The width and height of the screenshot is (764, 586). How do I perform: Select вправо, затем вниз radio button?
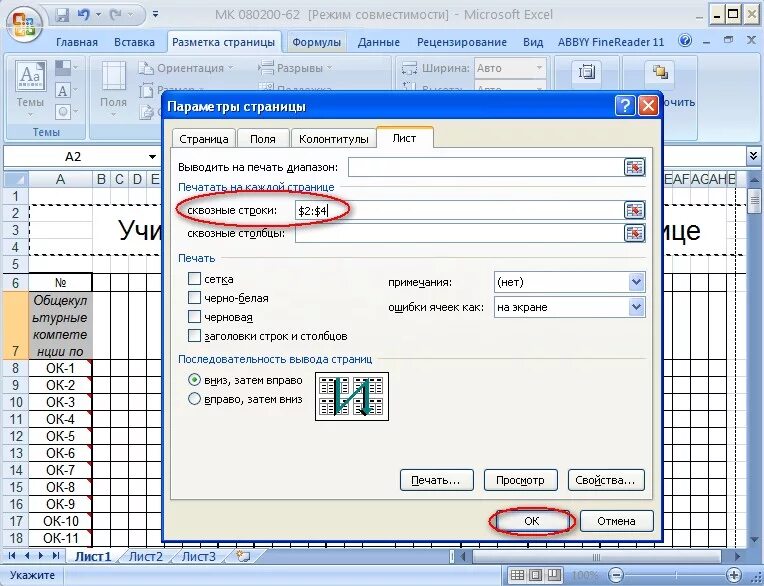194,399
